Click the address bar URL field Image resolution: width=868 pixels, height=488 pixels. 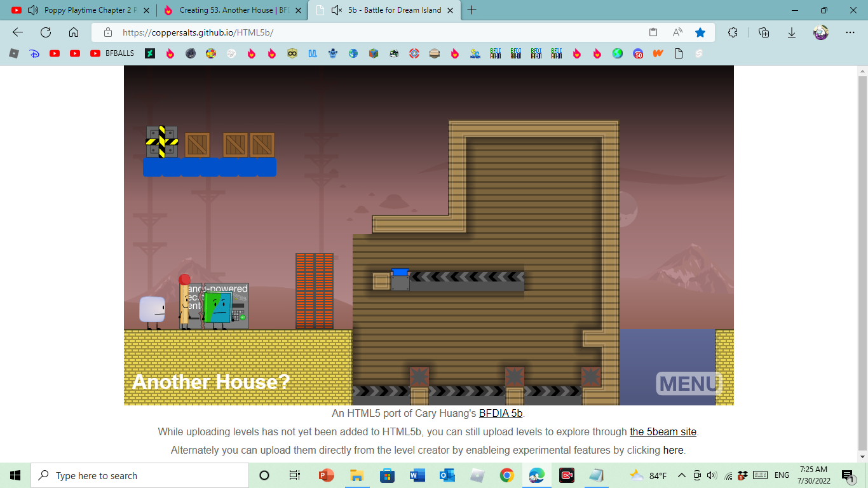point(375,32)
